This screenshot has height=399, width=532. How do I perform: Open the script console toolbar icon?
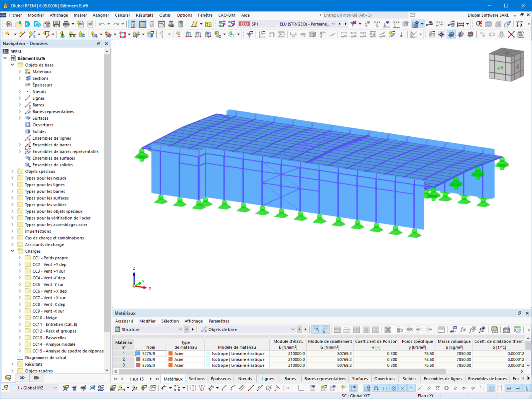[161, 24]
